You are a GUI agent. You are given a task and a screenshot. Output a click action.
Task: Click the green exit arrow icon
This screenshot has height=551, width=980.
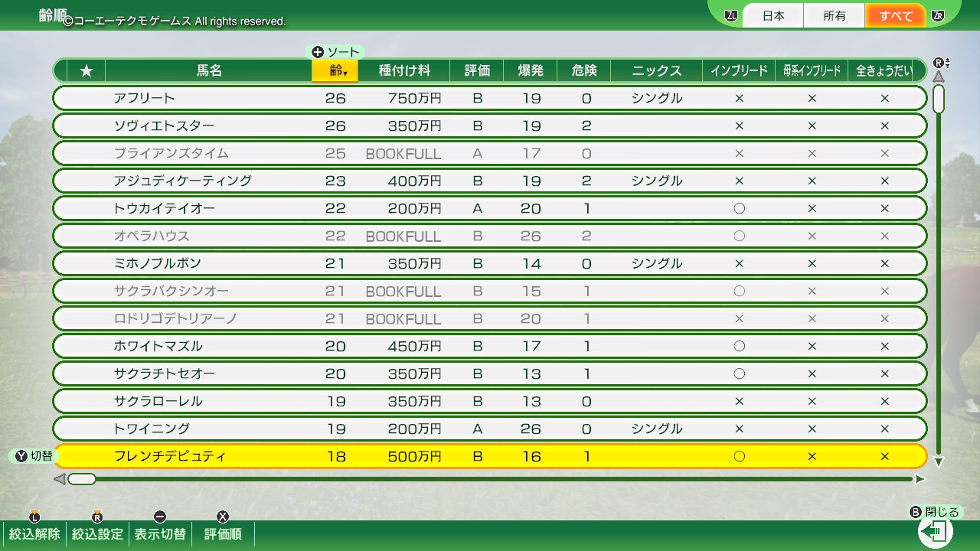(x=935, y=531)
